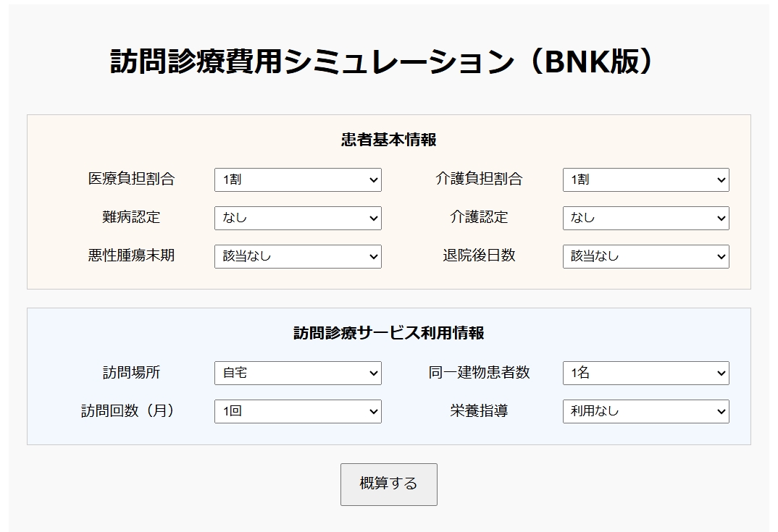Open the 訪問場所 dropdown

(297, 373)
